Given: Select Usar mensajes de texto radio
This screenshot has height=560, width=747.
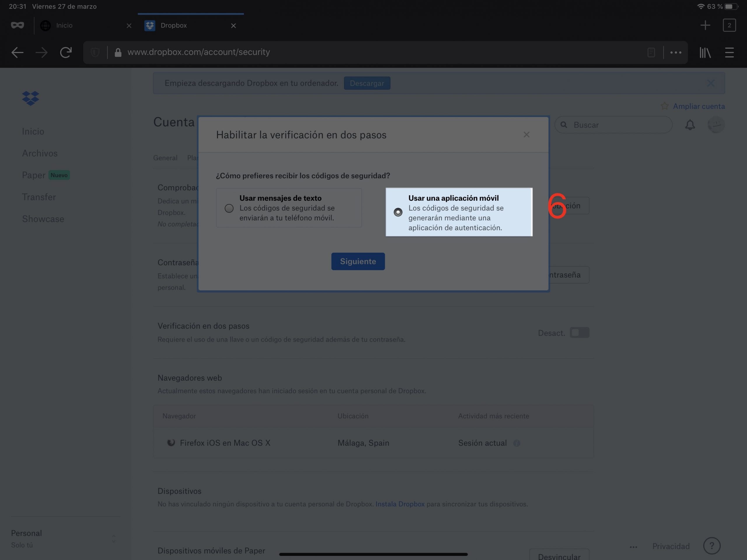Looking at the screenshot, I should [x=229, y=208].
